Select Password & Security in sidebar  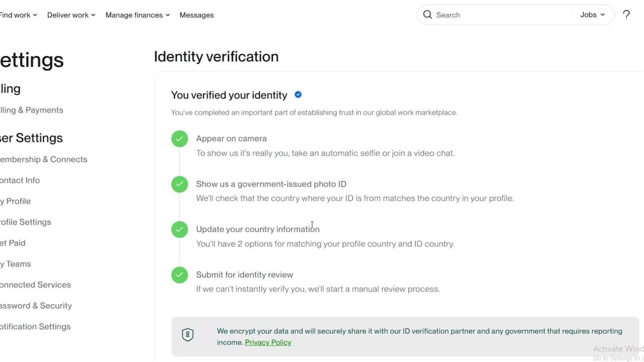pos(36,306)
